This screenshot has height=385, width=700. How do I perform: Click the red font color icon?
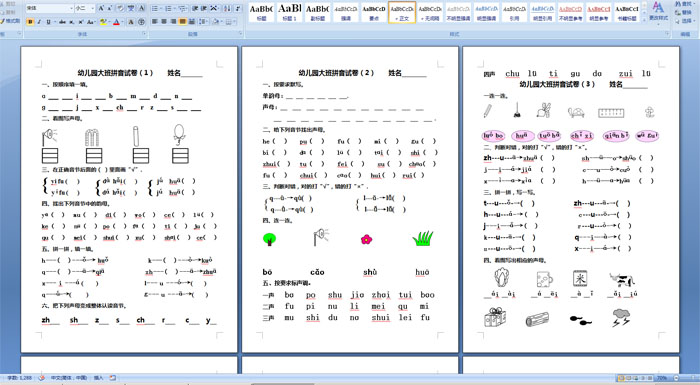click(116, 21)
